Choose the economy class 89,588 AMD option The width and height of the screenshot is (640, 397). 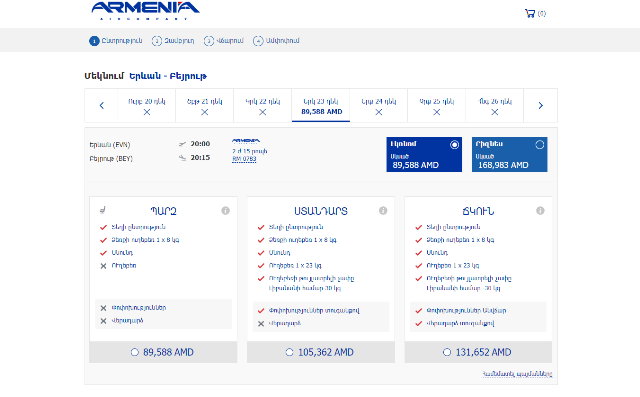(424, 154)
